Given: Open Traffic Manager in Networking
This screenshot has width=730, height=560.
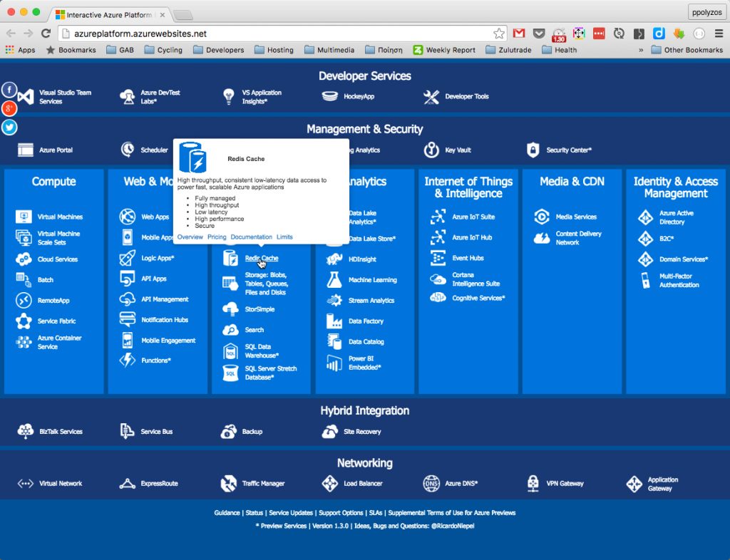Looking at the screenshot, I should [227, 484].
